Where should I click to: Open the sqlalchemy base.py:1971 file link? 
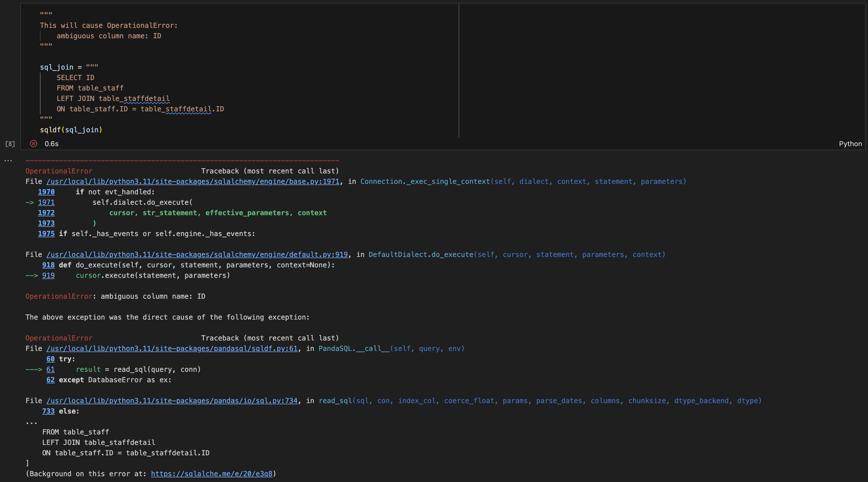(x=193, y=182)
